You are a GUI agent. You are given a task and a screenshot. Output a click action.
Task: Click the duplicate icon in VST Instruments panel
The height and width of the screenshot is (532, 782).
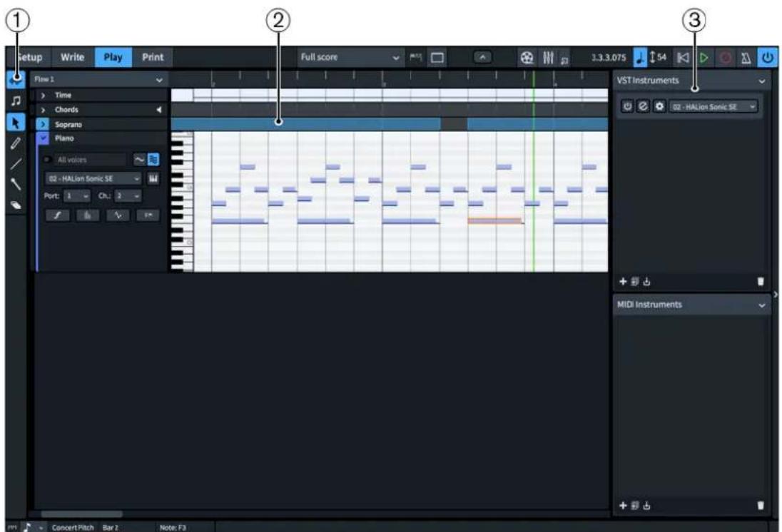tap(635, 282)
